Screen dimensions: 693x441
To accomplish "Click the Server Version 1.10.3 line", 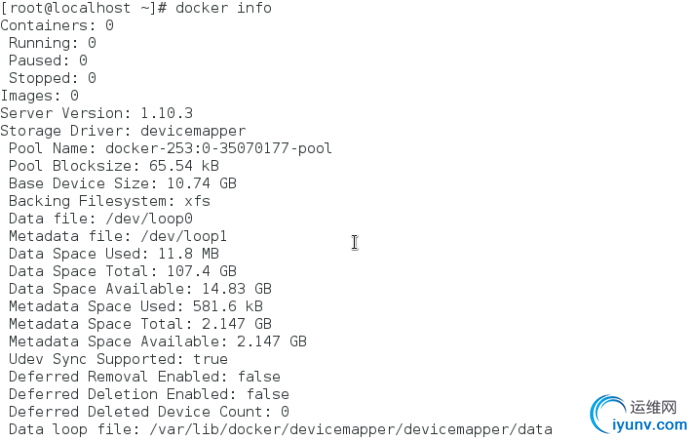I will pos(97,113).
